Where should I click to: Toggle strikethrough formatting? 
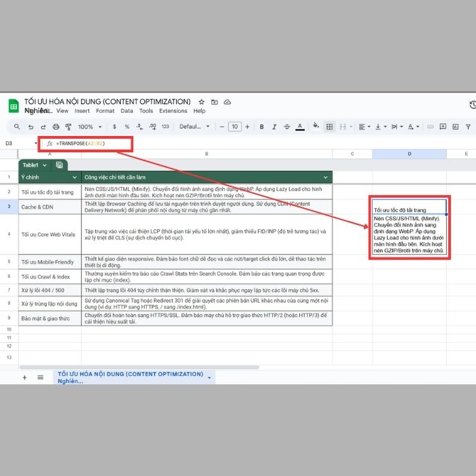pyautogui.click(x=287, y=127)
